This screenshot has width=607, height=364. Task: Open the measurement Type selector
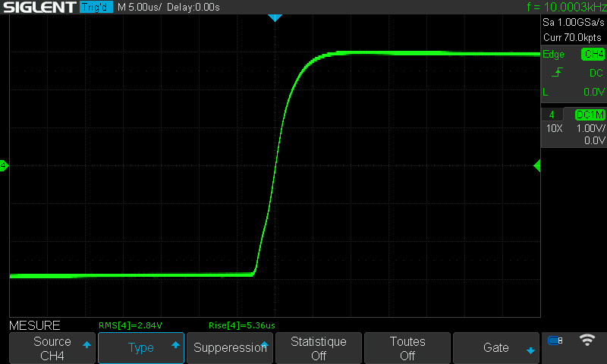click(x=141, y=348)
